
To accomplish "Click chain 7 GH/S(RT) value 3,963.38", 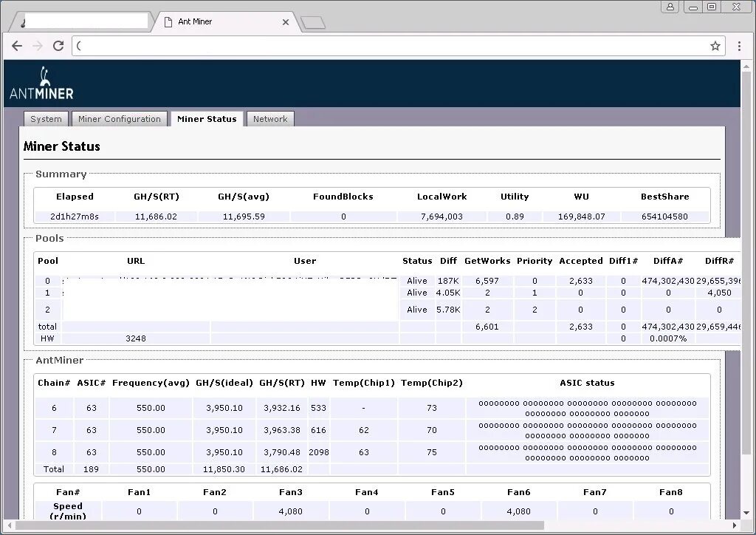I will 281,430.
